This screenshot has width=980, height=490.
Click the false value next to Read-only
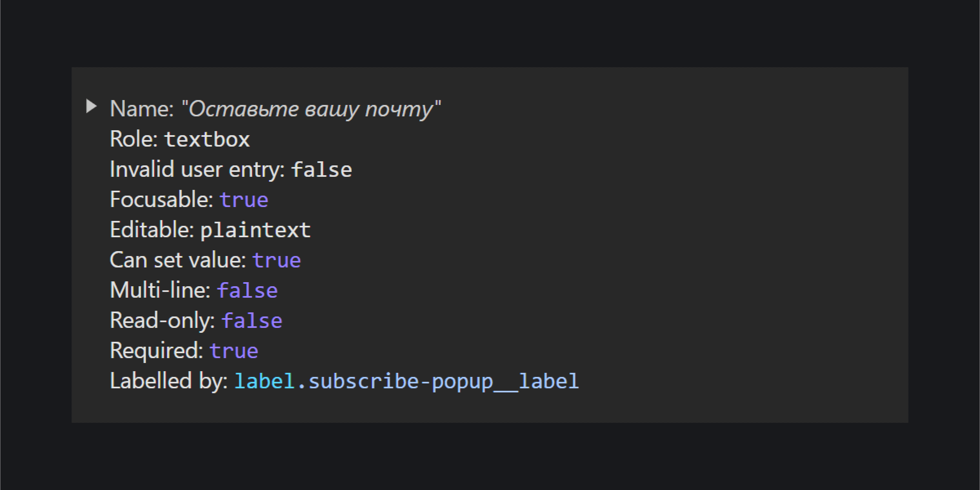tap(252, 321)
